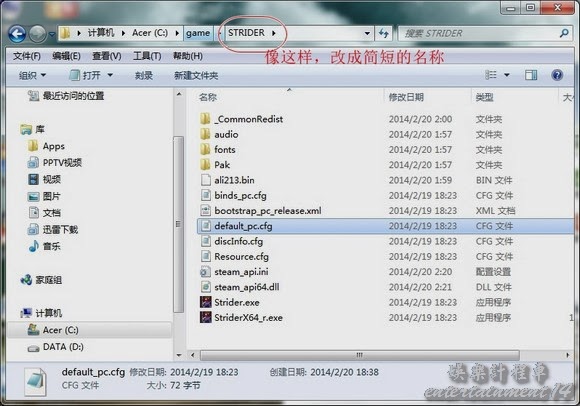
Task: Select 计算机 in navigation pane
Action: [x=41, y=313]
